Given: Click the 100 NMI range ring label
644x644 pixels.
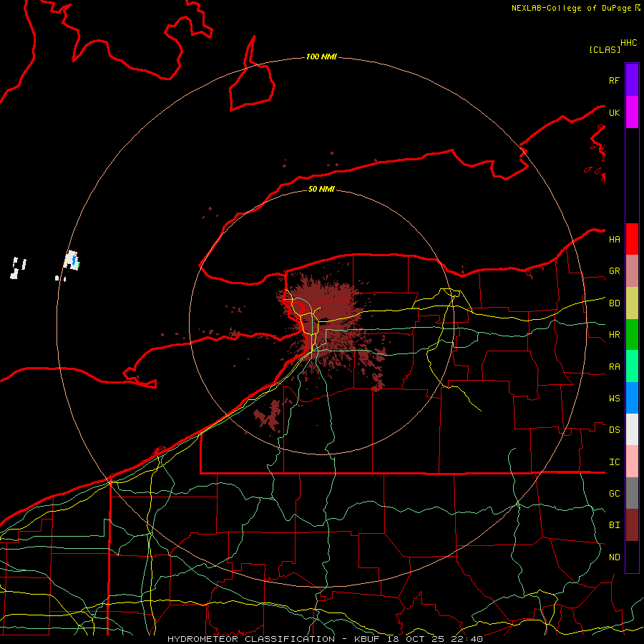Looking at the screenshot, I should [321, 57].
